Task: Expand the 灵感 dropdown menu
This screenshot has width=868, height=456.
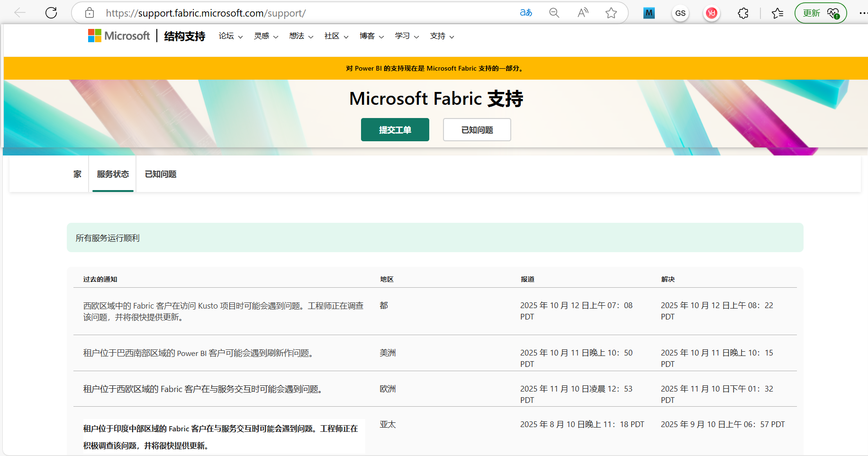Action: 266,36
